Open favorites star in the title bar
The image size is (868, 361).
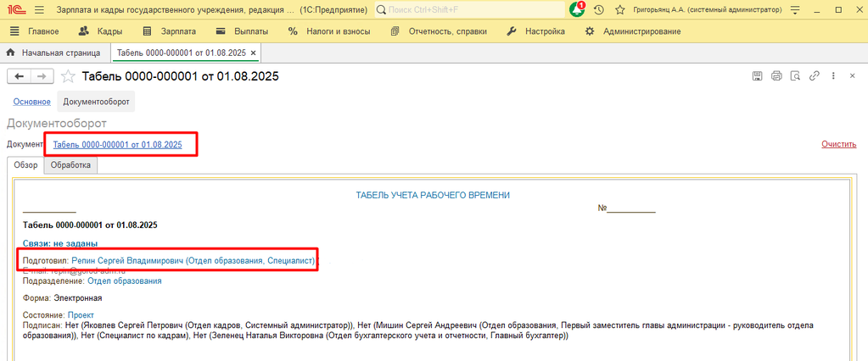[x=620, y=9]
